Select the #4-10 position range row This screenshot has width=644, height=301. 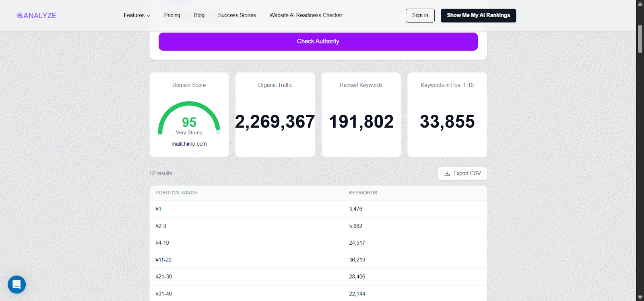pos(318,243)
